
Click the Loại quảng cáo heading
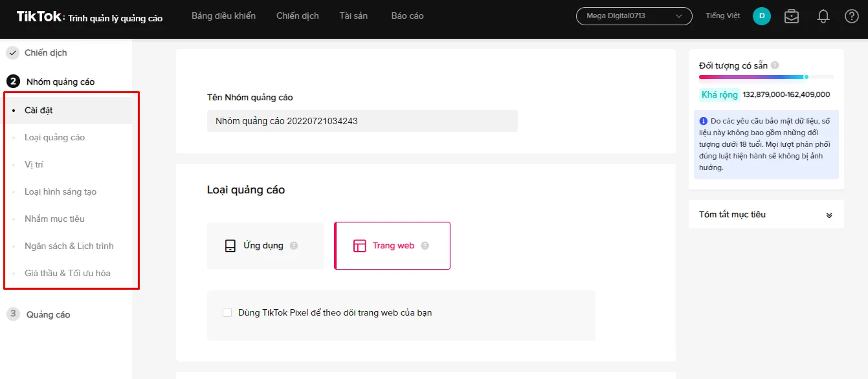click(x=246, y=190)
